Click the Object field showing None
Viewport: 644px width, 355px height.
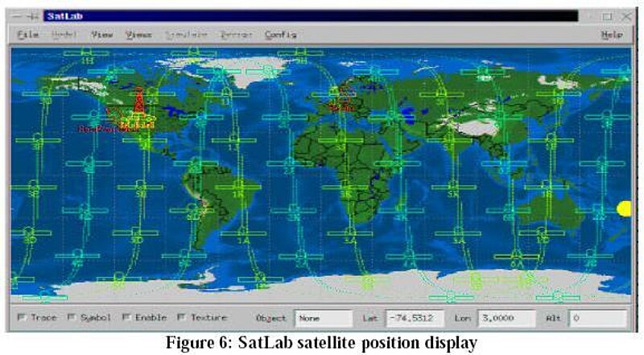(324, 318)
